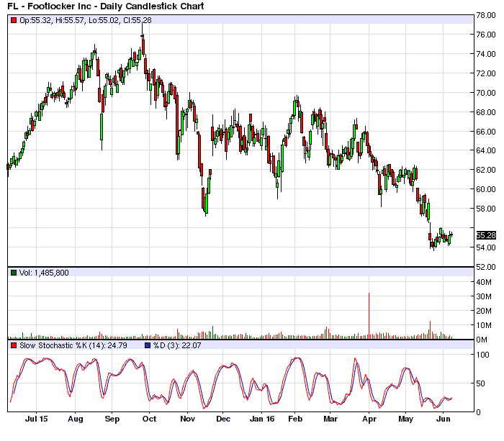
Task: Click the 58.00 price axis label
Action: click(x=486, y=209)
